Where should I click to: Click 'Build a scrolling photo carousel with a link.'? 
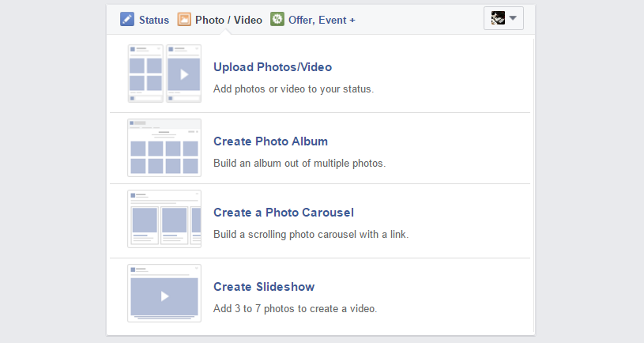(311, 235)
